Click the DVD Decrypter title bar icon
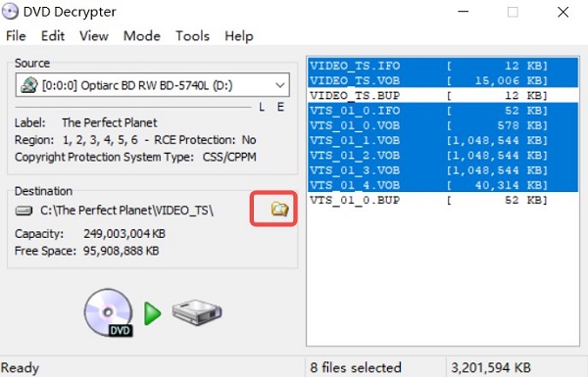Screen dimensions: 588x377 10,11
